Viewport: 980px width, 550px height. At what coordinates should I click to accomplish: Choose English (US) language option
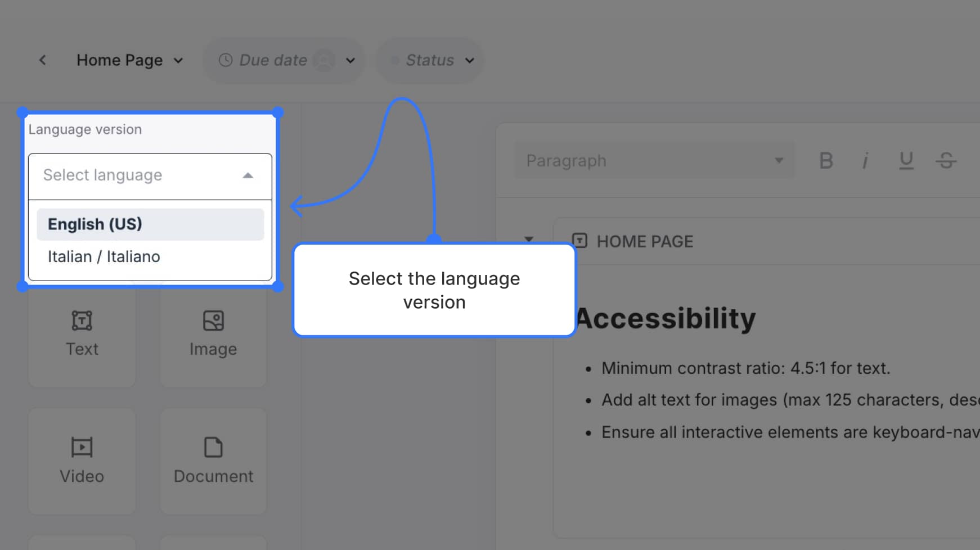click(x=150, y=224)
